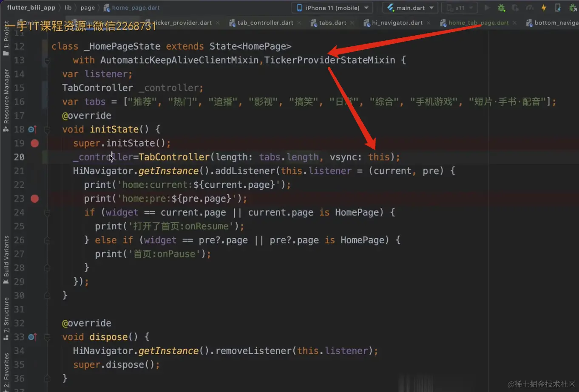Image resolution: width=579 pixels, height=392 pixels.
Task: Click page folder in breadcrumb
Action: [88, 8]
